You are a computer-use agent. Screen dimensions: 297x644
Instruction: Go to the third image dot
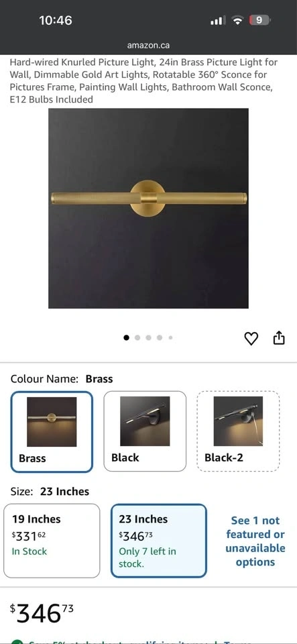pos(149,337)
